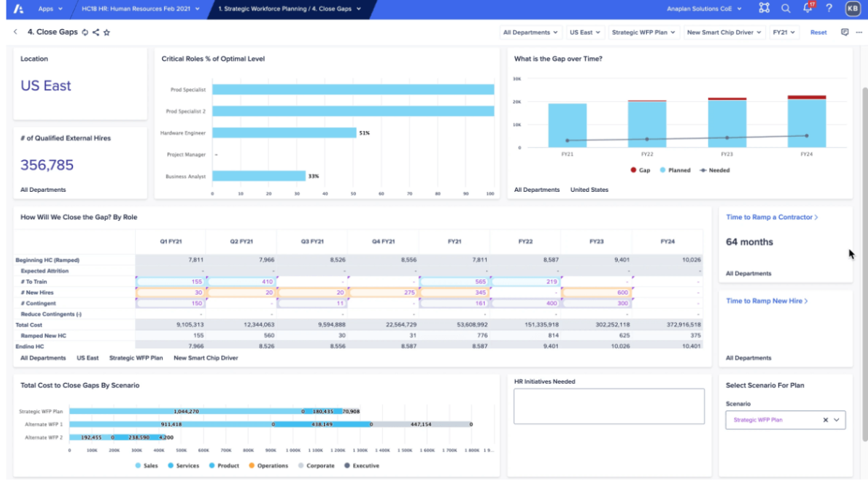Toggle the Sales legend in the cost chart

coord(147,465)
